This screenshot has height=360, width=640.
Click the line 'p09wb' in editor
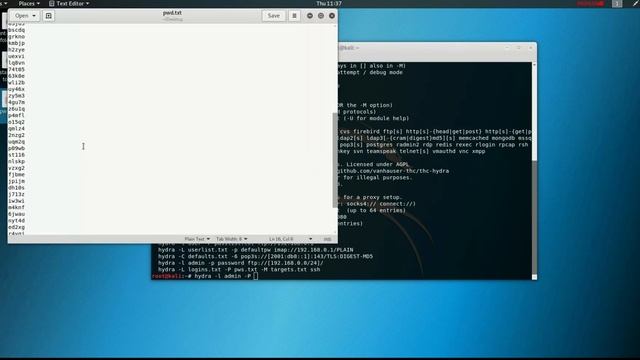[x=17, y=148]
